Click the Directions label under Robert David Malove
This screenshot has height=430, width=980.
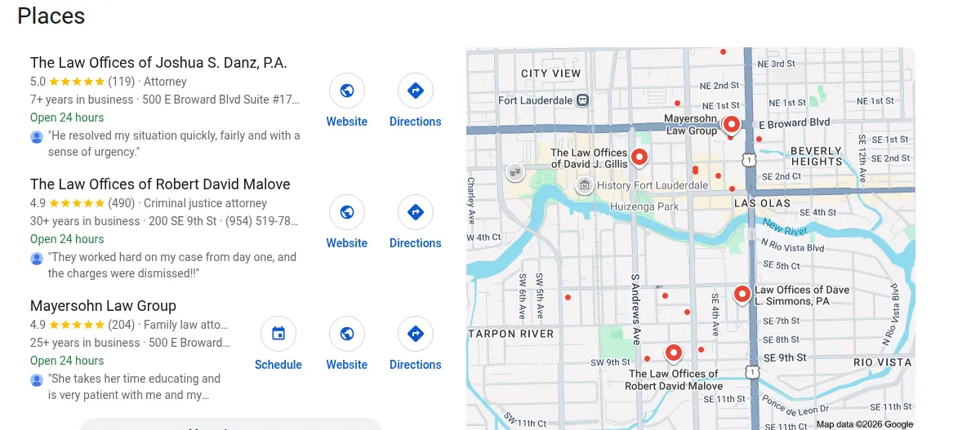click(x=416, y=243)
